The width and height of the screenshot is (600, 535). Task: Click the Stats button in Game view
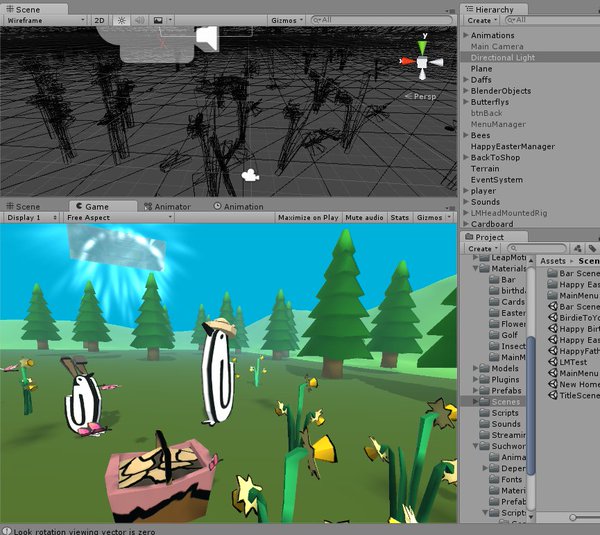tap(400, 217)
